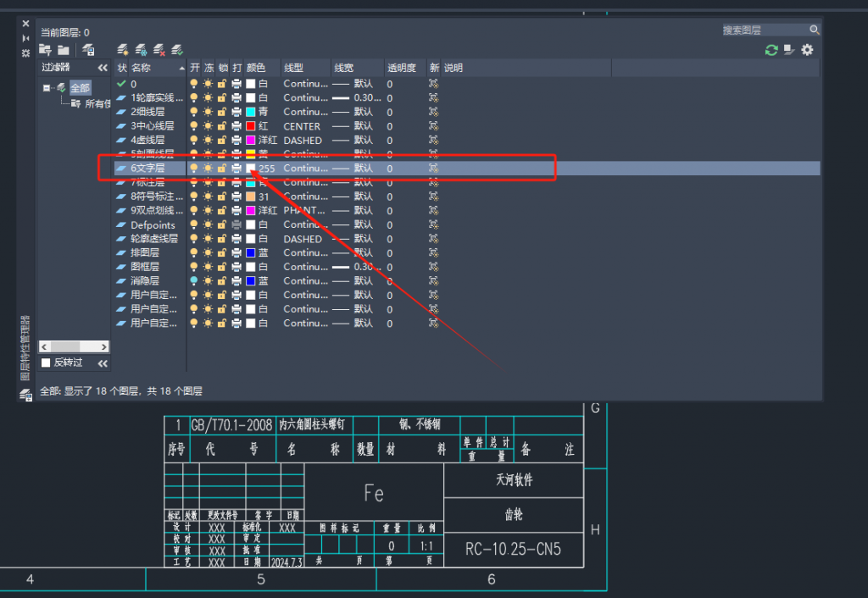Open the layer manager settings gear
The image size is (868, 598).
(807, 50)
